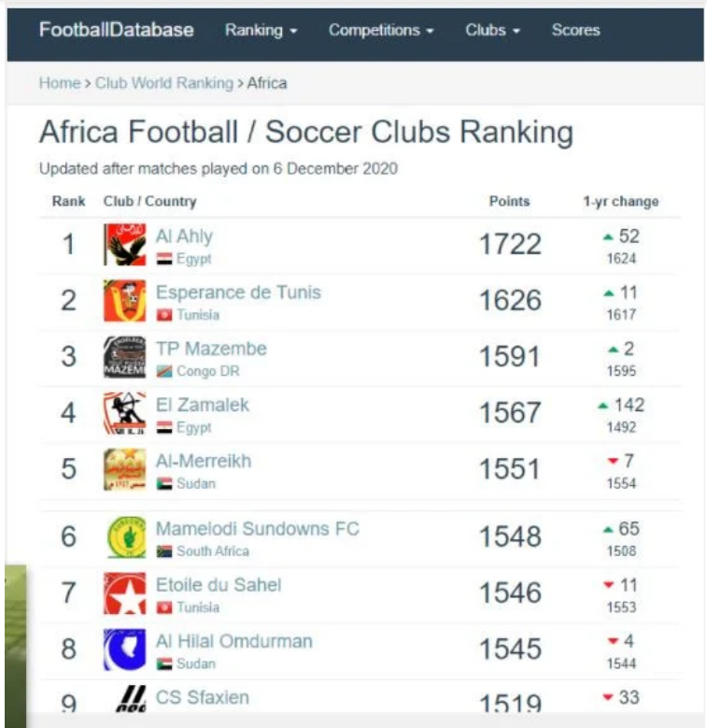This screenshot has height=728, width=707.
Task: Click the Mamelodi Sundowns FC logo
Action: coord(124,537)
